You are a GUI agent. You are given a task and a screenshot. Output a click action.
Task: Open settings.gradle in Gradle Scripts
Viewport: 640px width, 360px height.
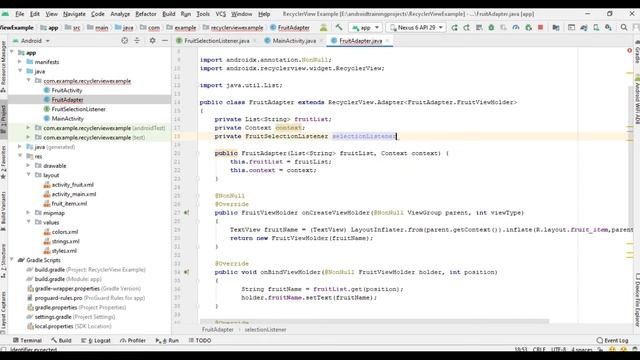[75, 317]
